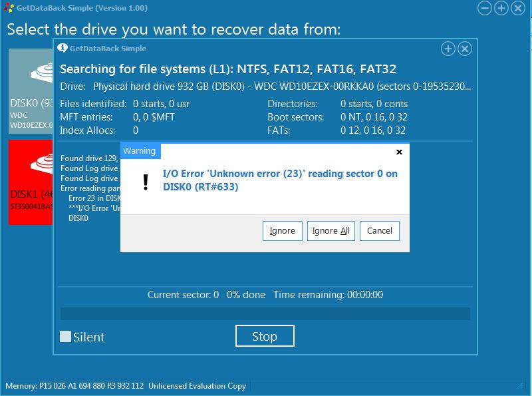532x396 pixels.
Task: Close the GetDataBack Simple search dialog
Action: tap(464, 49)
